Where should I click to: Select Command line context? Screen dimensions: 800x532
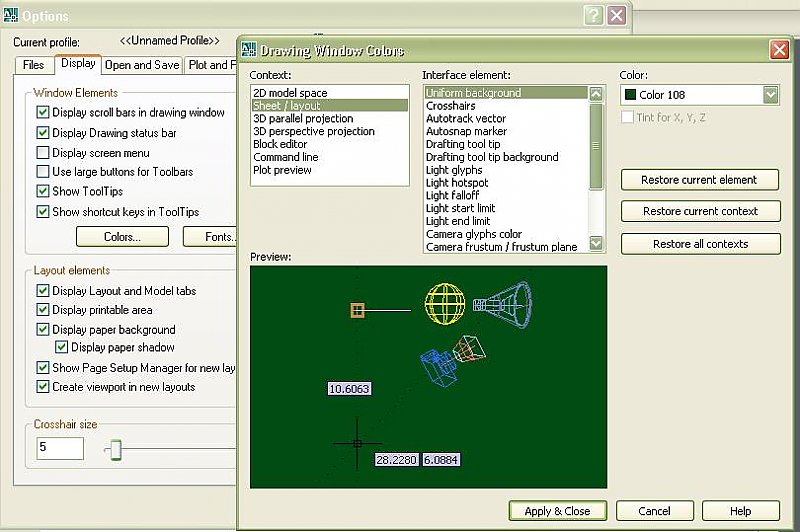(x=330, y=157)
